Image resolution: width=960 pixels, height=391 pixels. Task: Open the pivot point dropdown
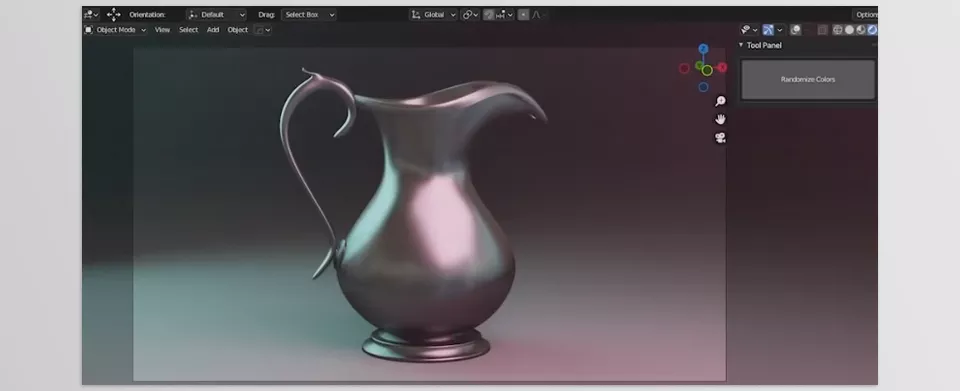[470, 15]
